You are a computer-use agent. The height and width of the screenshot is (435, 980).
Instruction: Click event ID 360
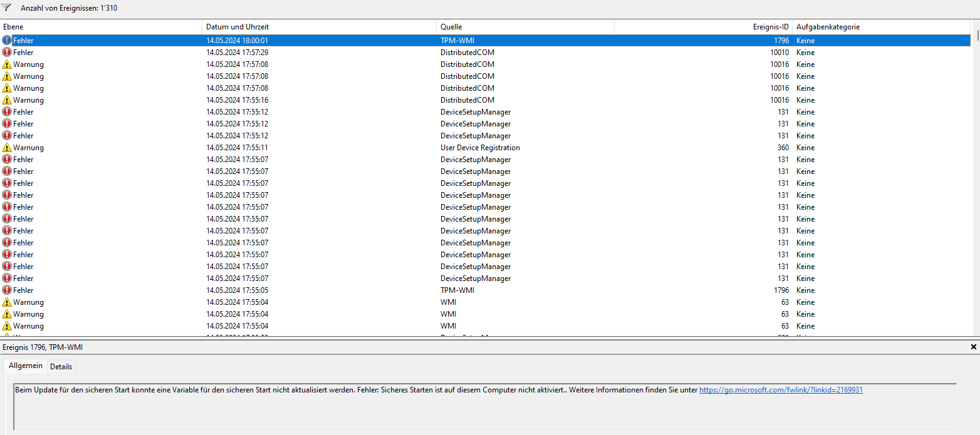783,147
